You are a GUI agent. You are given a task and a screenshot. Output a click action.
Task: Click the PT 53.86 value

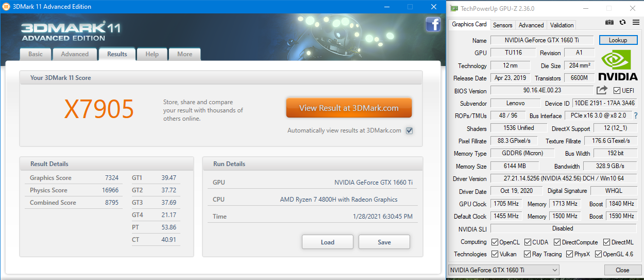pyautogui.click(x=168, y=227)
